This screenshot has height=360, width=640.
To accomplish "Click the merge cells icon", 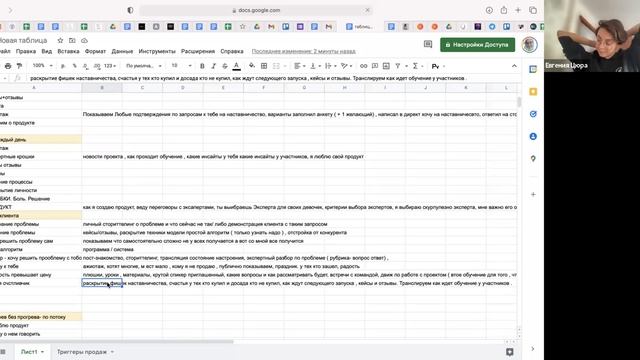I will tap(276, 66).
